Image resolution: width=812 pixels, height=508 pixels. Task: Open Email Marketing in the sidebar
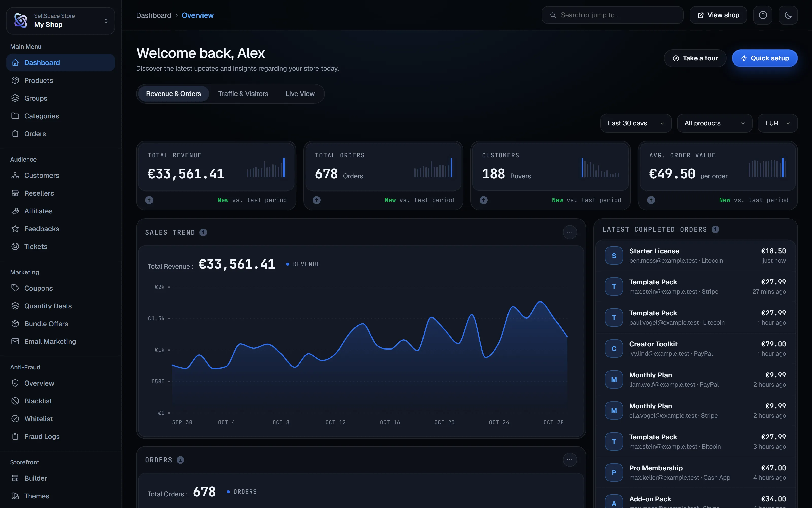click(60, 341)
